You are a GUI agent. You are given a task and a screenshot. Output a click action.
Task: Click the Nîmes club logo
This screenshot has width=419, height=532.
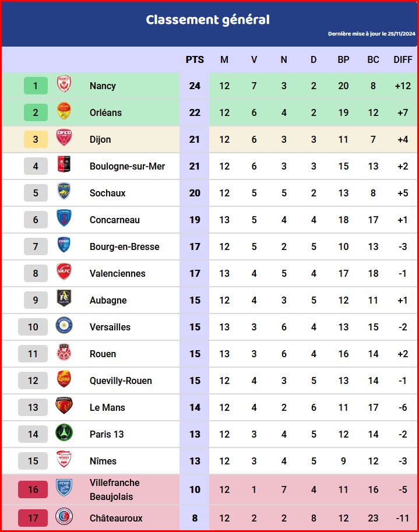[64, 459]
